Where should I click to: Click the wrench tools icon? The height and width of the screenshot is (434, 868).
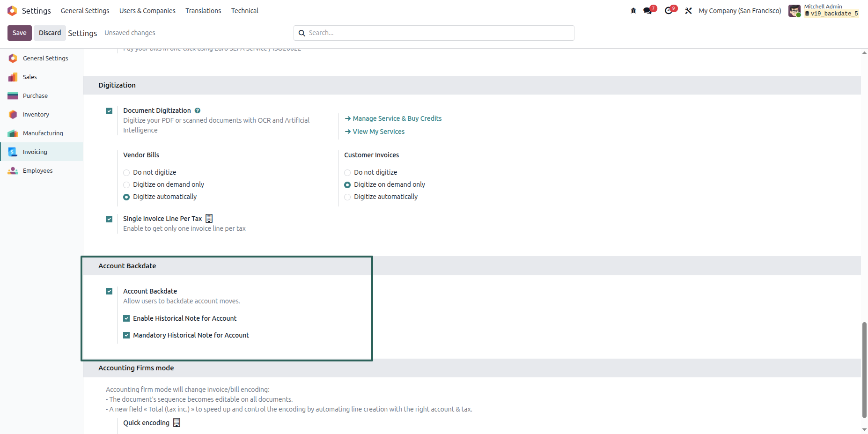tap(688, 11)
